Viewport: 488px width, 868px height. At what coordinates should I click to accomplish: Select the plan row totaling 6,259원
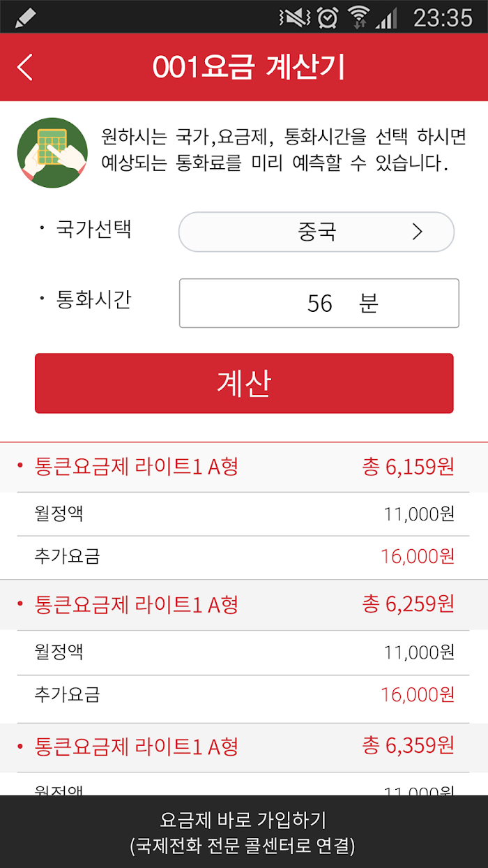click(244, 604)
